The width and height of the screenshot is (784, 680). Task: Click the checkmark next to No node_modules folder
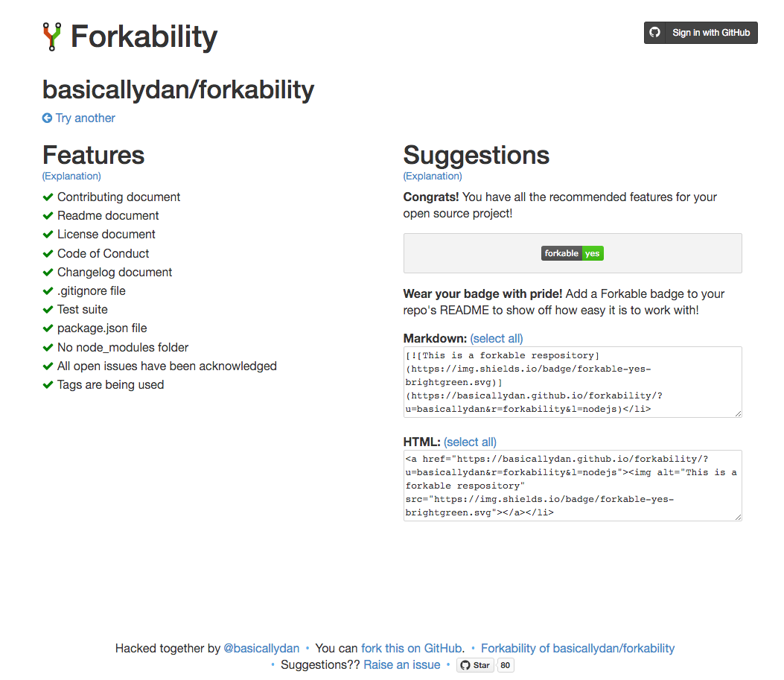(48, 347)
